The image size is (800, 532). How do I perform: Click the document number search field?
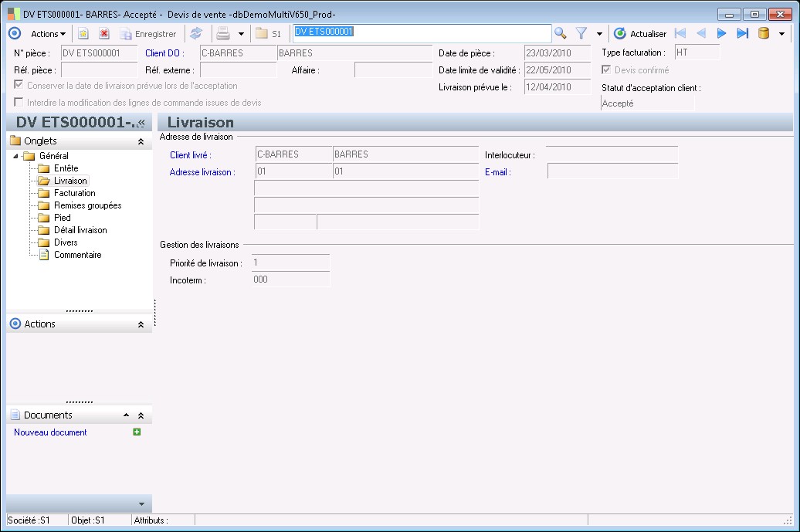click(x=421, y=32)
